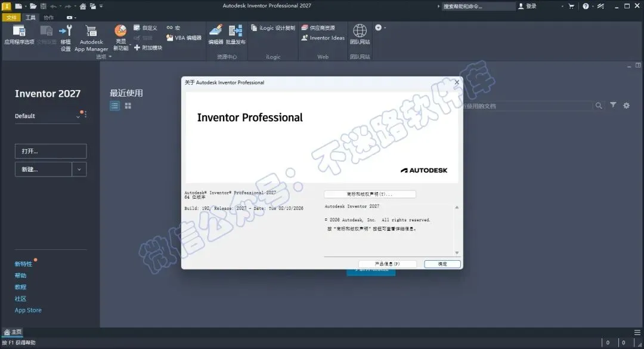
Task: Click the filter funnel icon
Action: click(x=613, y=105)
